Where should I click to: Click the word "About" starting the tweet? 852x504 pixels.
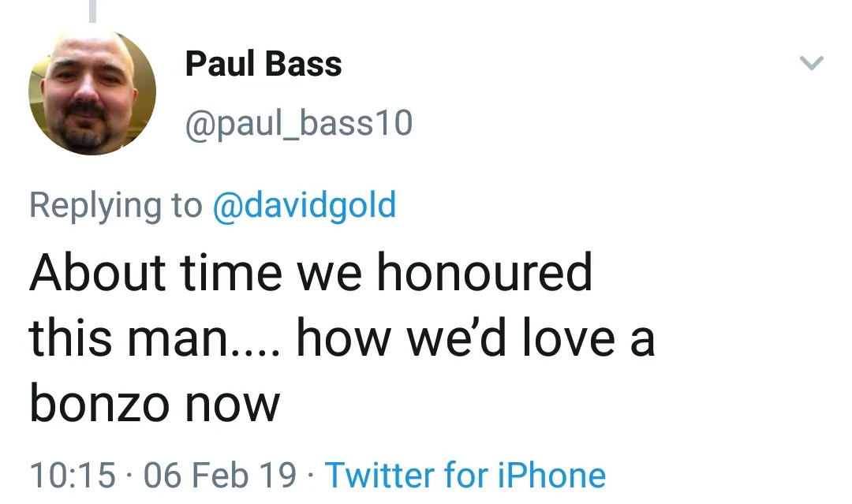[98, 273]
